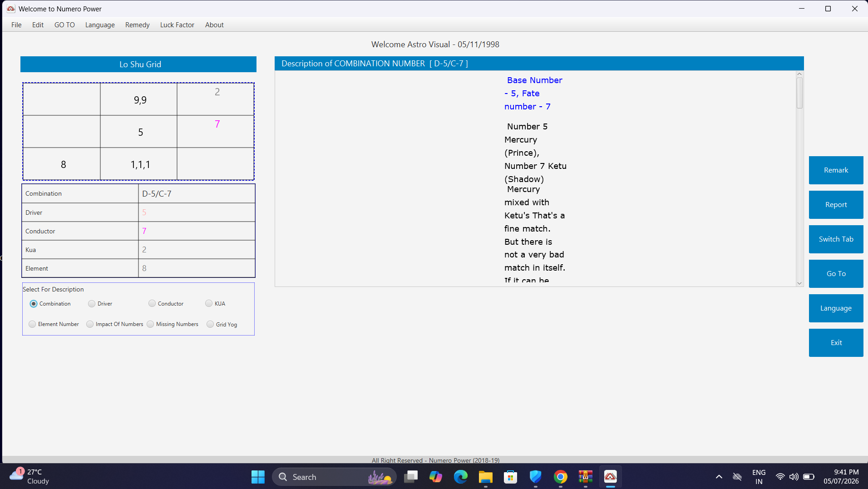Click the Lo Shu Grid cell showing 1,1,1

(x=138, y=164)
